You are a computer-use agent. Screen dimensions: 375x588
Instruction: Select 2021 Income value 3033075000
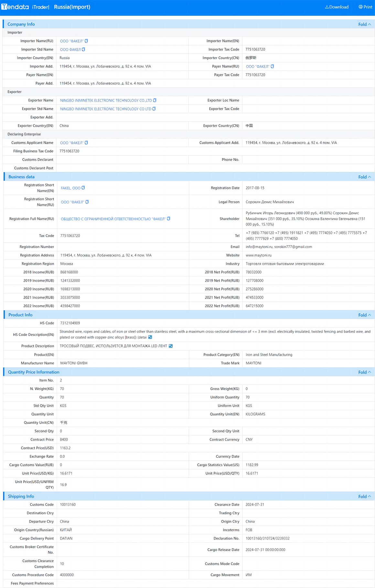70,298
